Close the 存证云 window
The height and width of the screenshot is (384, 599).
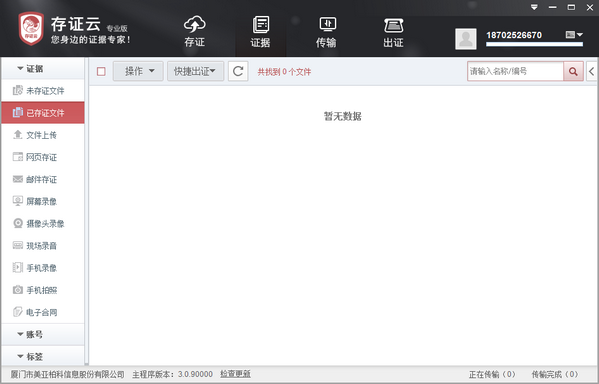point(590,7)
